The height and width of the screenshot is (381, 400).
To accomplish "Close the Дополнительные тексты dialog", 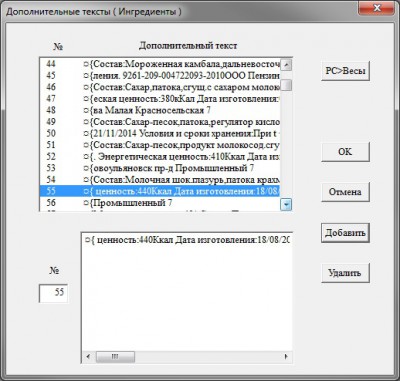I will pyautogui.click(x=377, y=8).
